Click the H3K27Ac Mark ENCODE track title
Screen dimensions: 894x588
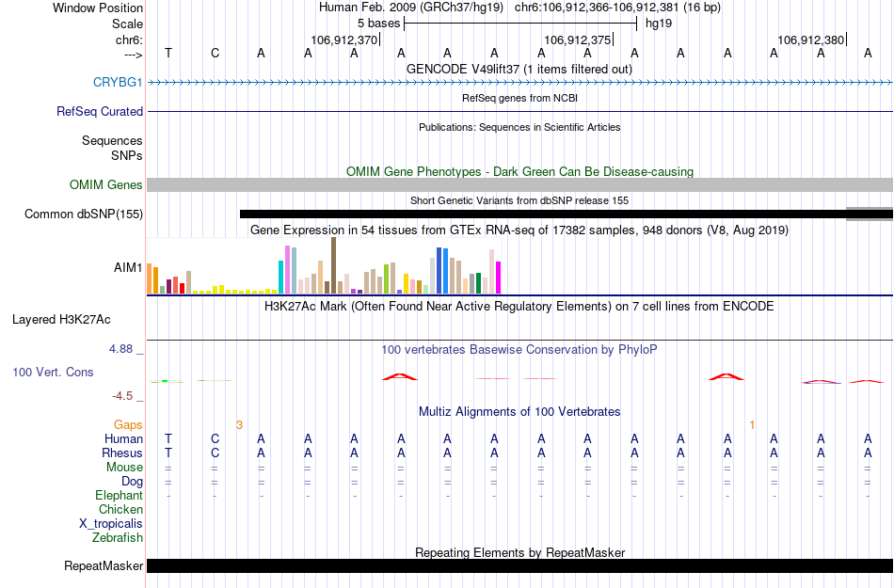click(519, 306)
